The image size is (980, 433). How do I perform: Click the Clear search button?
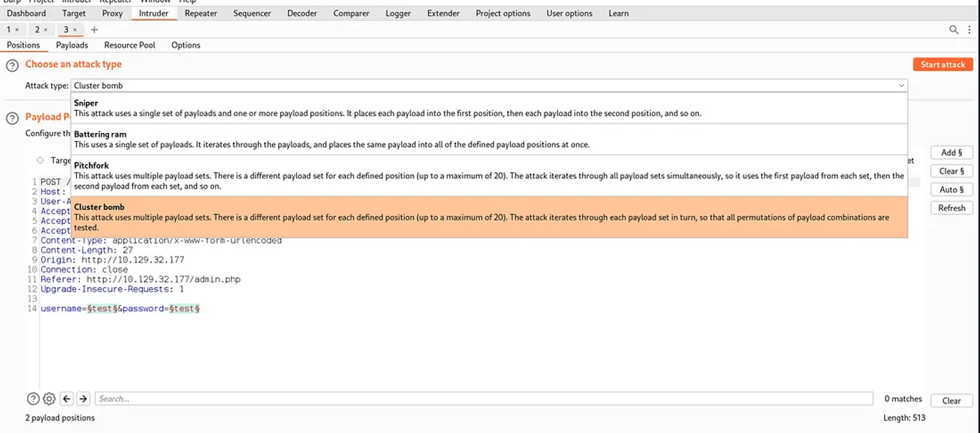pos(951,401)
